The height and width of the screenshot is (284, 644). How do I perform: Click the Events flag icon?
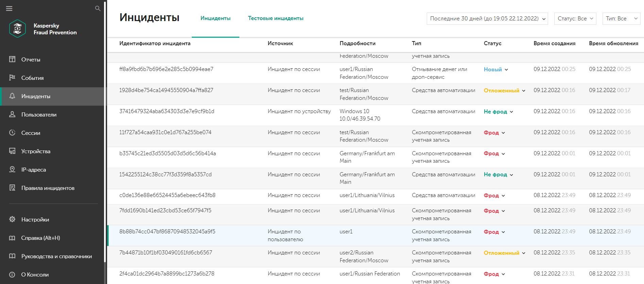tap(12, 78)
